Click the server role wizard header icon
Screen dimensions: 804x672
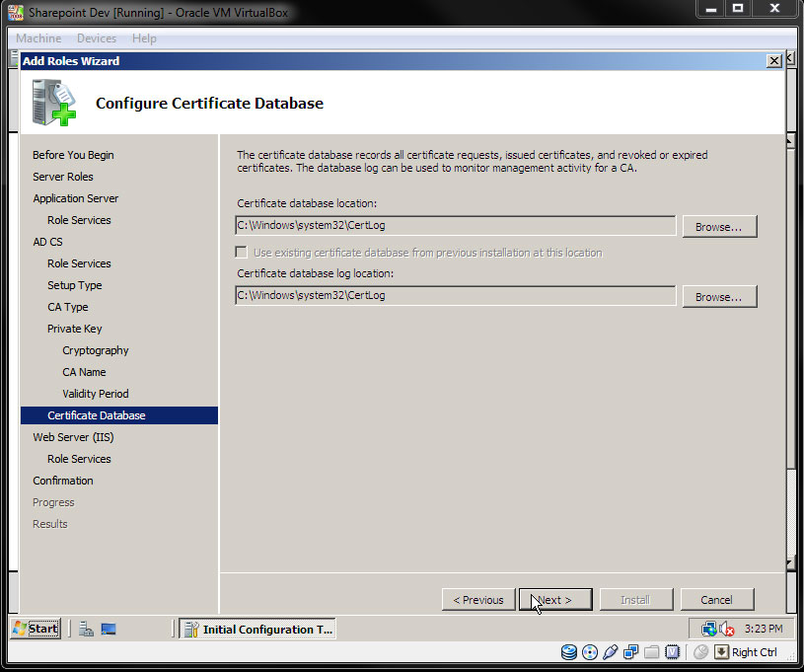pos(54,102)
